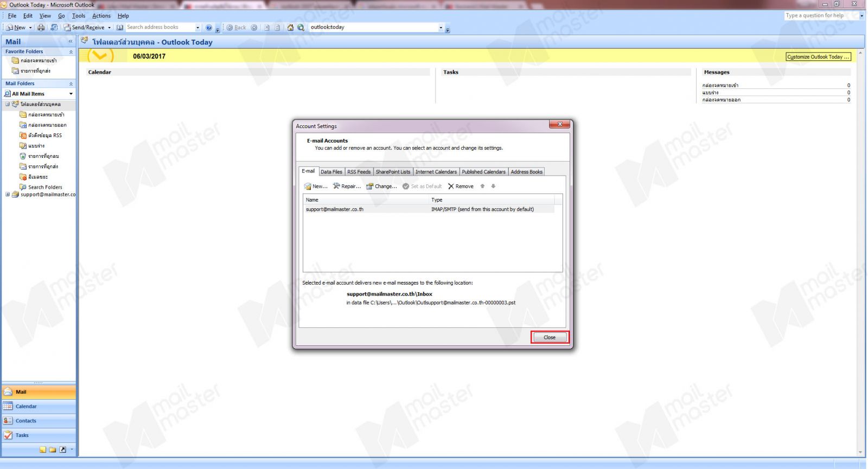Click the blue Help question-mark icon
868x469 pixels.
[x=209, y=27]
